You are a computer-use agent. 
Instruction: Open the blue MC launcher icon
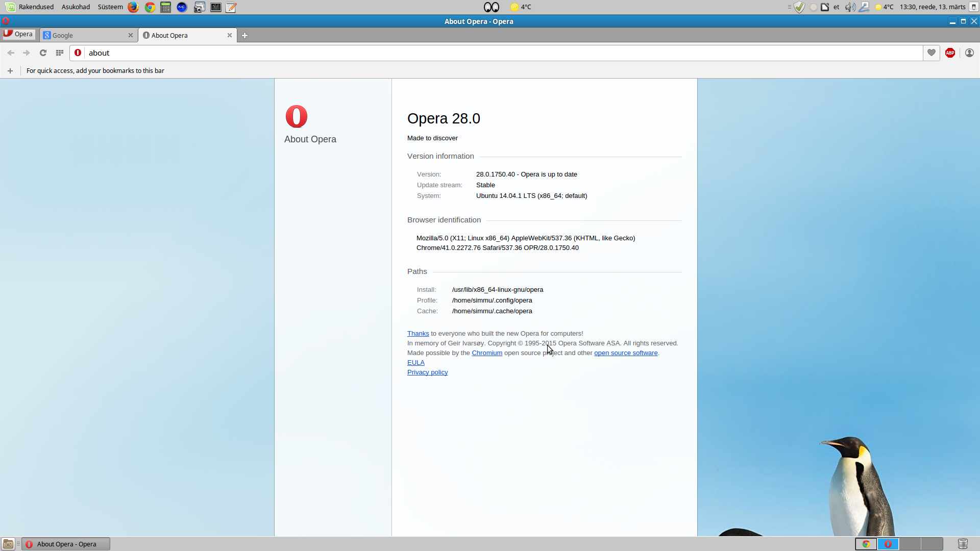(x=182, y=7)
